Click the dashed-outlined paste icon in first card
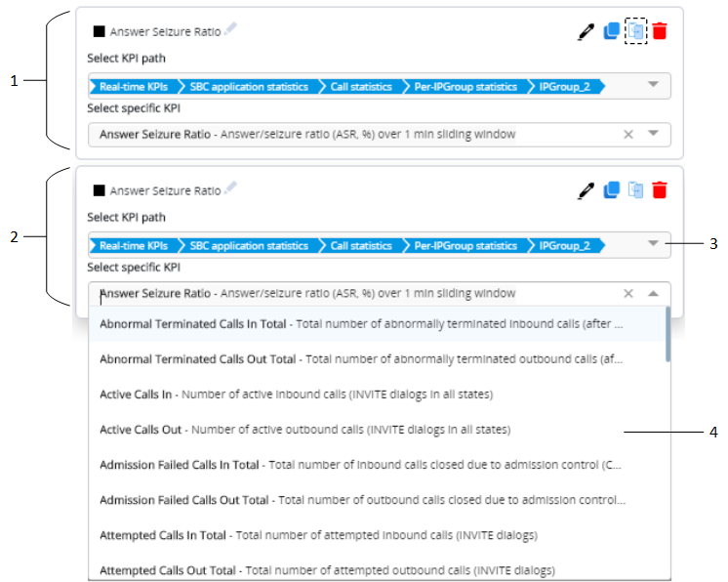728x582 pixels. tap(635, 30)
